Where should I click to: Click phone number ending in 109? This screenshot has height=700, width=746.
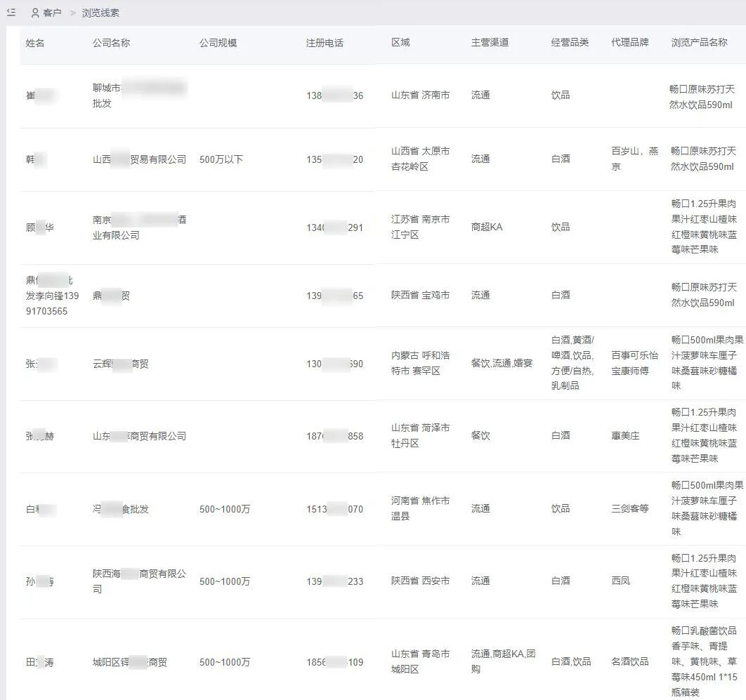(335, 662)
